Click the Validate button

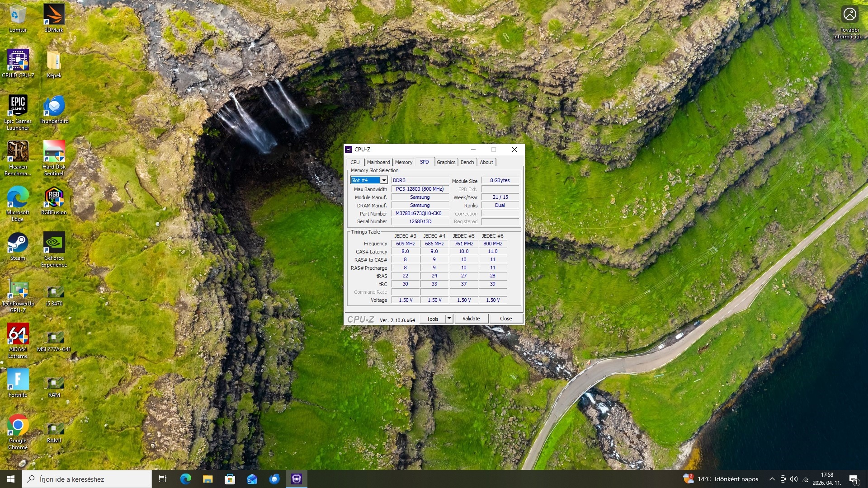click(x=471, y=319)
